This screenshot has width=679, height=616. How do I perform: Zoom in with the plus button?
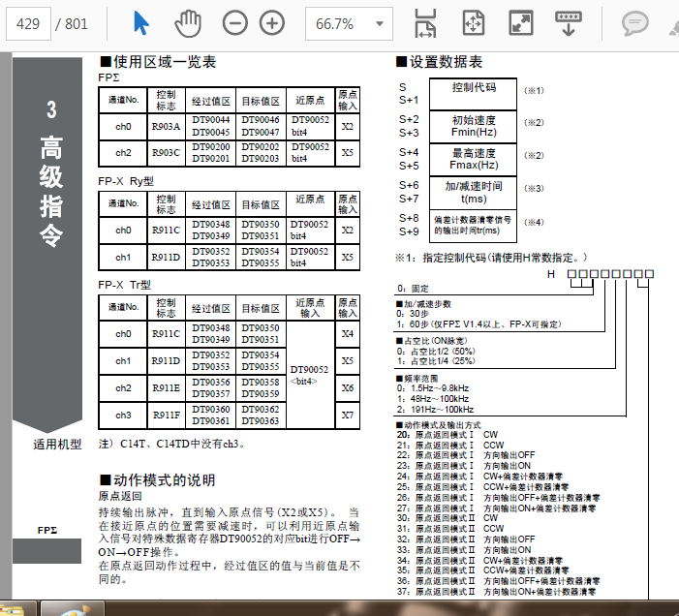click(272, 23)
